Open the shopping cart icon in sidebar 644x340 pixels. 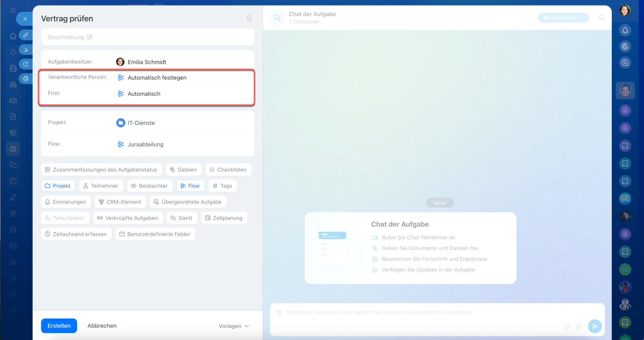pyautogui.click(x=13, y=278)
